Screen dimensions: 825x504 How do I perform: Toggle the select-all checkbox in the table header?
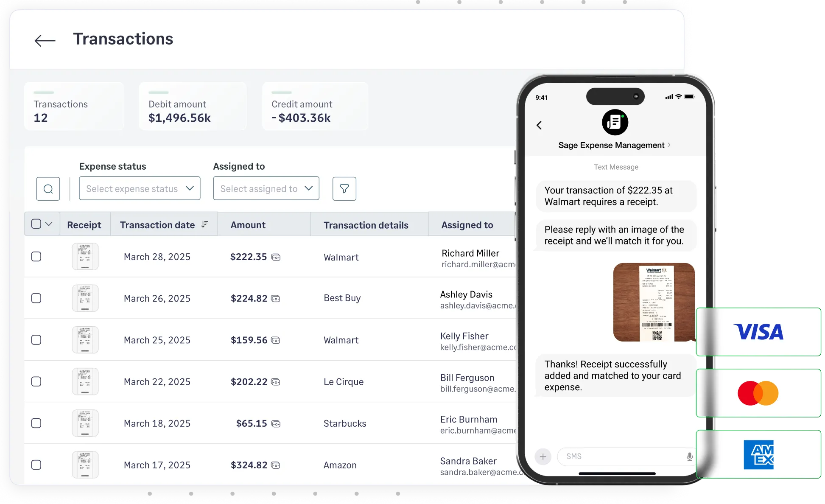[x=36, y=224]
